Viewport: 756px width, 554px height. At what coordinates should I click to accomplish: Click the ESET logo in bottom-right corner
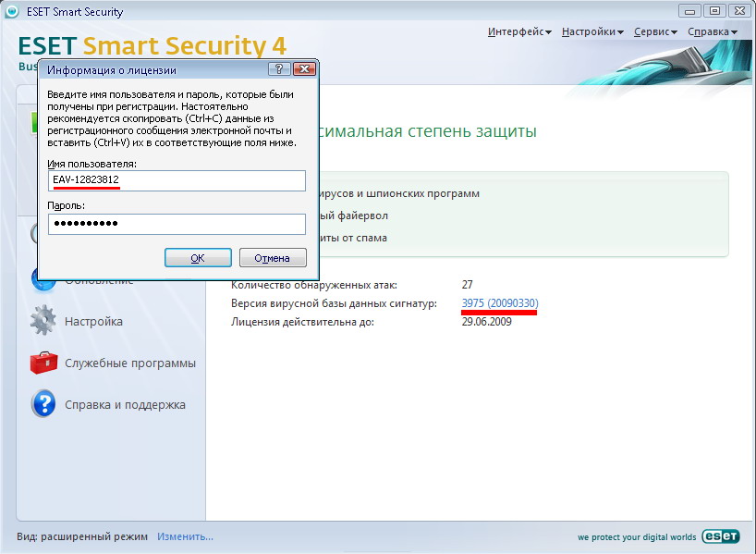point(720,536)
